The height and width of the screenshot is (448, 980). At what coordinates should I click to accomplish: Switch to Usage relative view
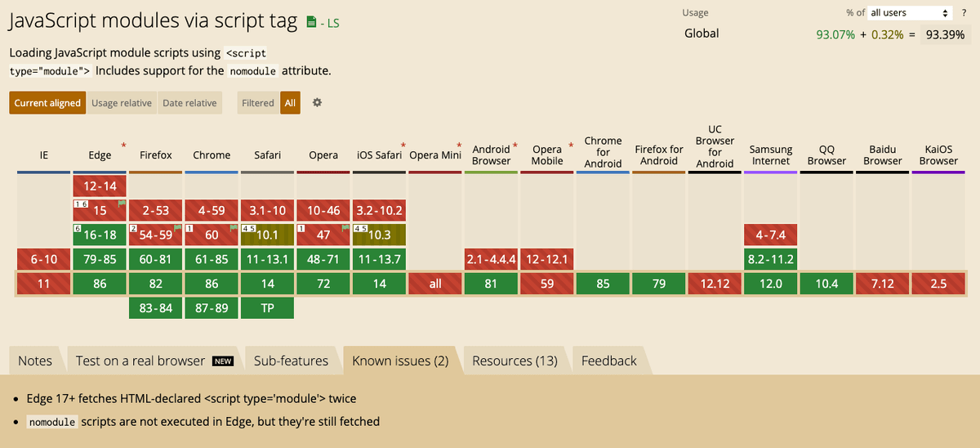click(x=121, y=103)
